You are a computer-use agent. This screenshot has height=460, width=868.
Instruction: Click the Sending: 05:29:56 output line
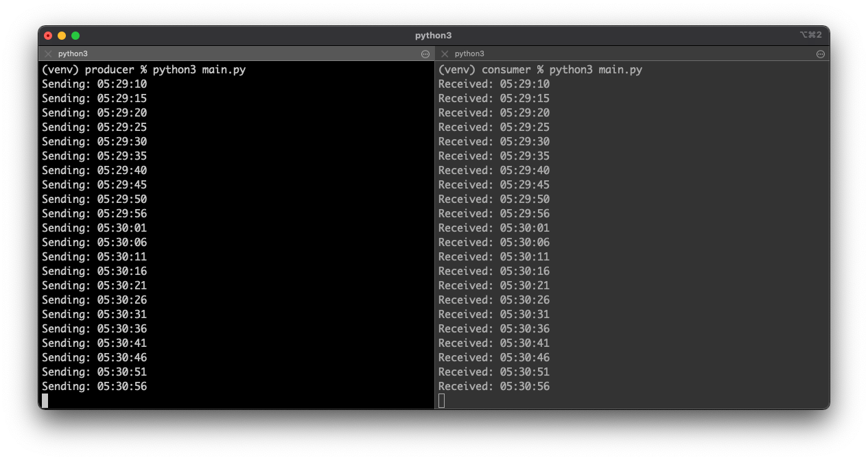click(94, 214)
